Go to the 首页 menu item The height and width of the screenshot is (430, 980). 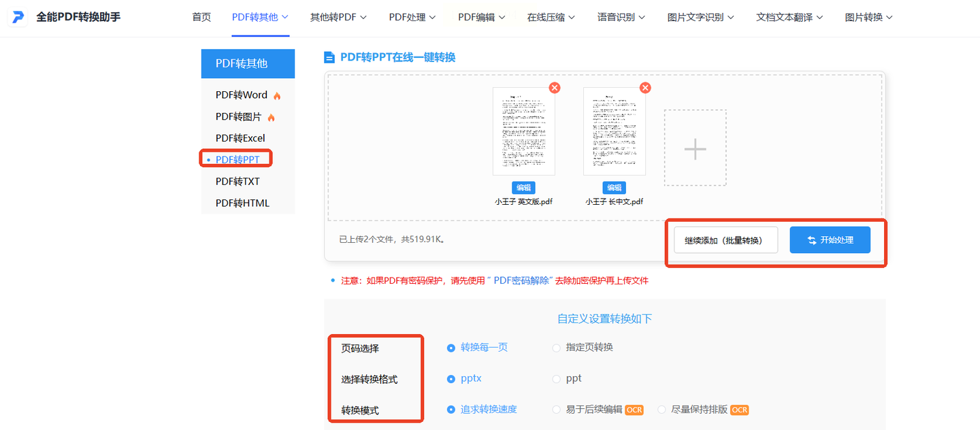pos(201,17)
